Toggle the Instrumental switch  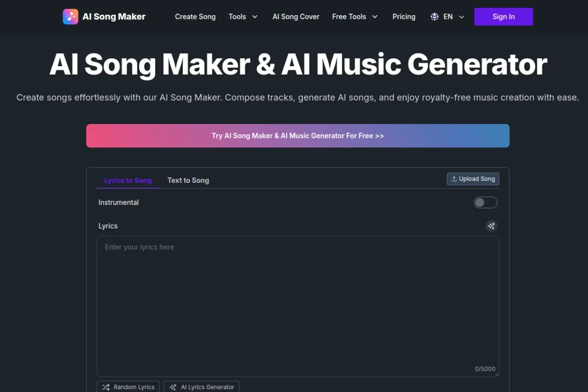[486, 202]
